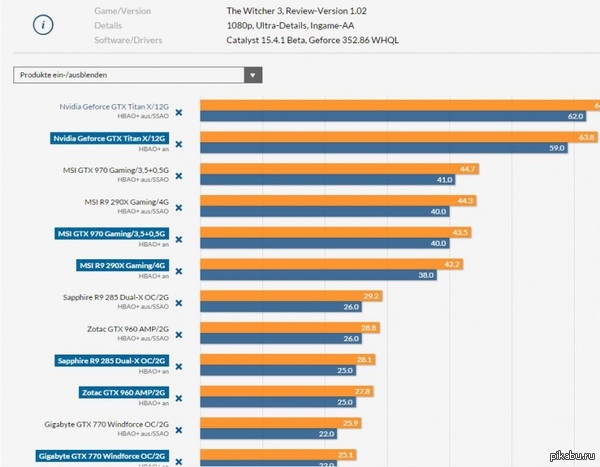Viewport: 600px width, 467px height.
Task: Click 'Catalyst 15.4.1 Beta, Geforce 352.86 WHQL' text
Action: pyautogui.click(x=313, y=40)
